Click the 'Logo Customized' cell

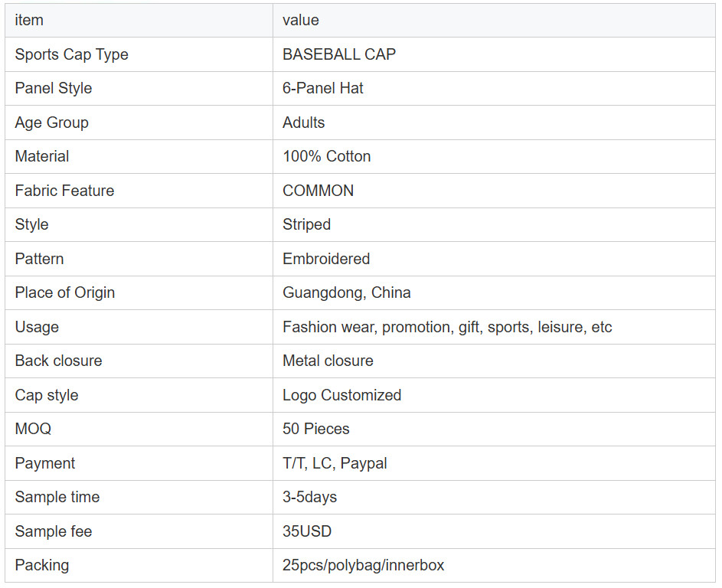click(x=341, y=395)
